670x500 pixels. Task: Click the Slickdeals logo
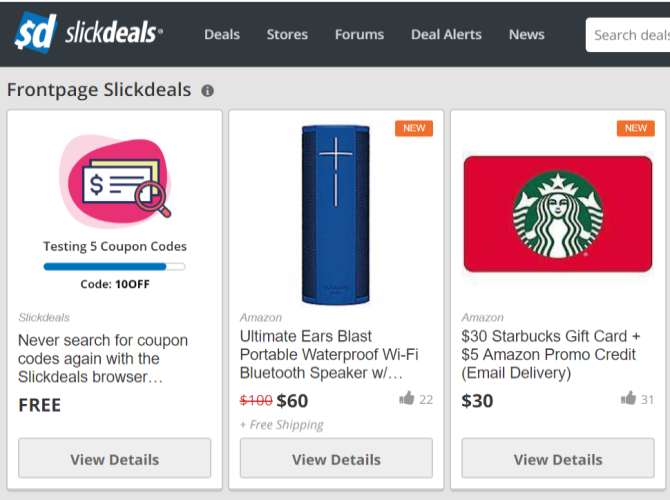88,33
